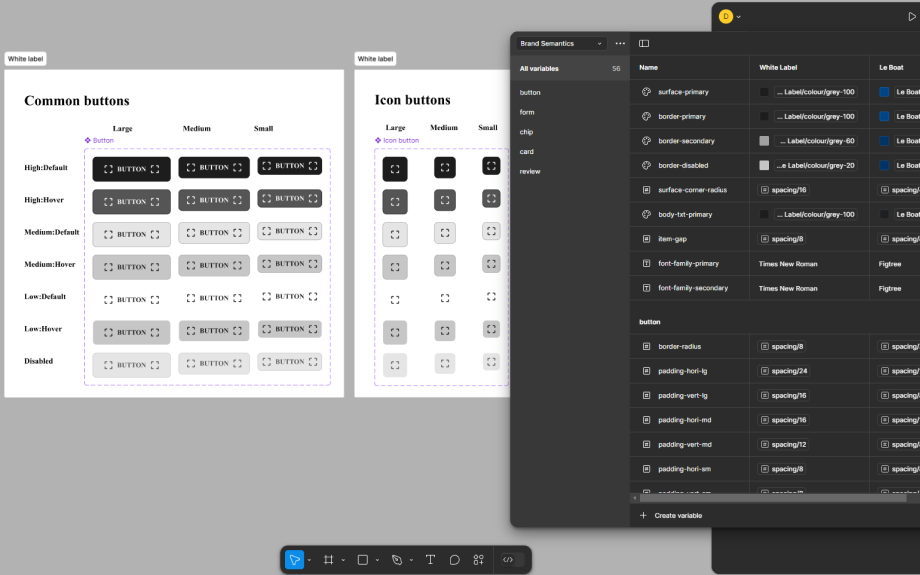Click White Label swatch for border-disabled
920x575 pixels.
click(x=764, y=165)
